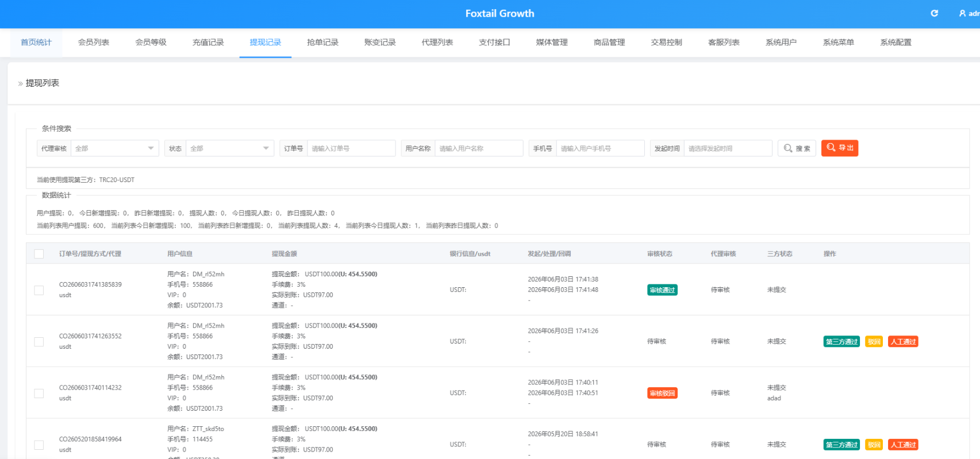This screenshot has width=980, height=459.
Task: Click the 审核状态 column header
Action: point(660,254)
